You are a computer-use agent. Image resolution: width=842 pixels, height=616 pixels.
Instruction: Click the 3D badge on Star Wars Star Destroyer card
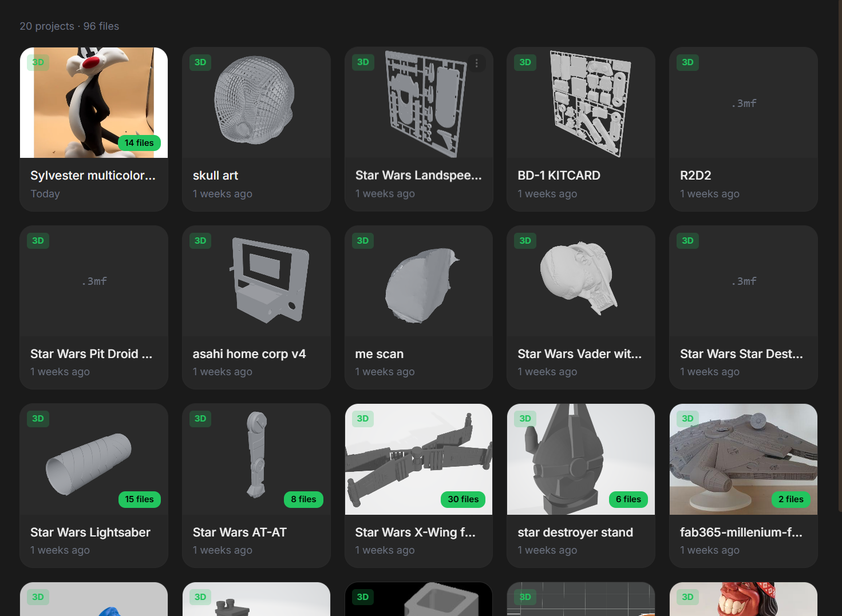[688, 241]
